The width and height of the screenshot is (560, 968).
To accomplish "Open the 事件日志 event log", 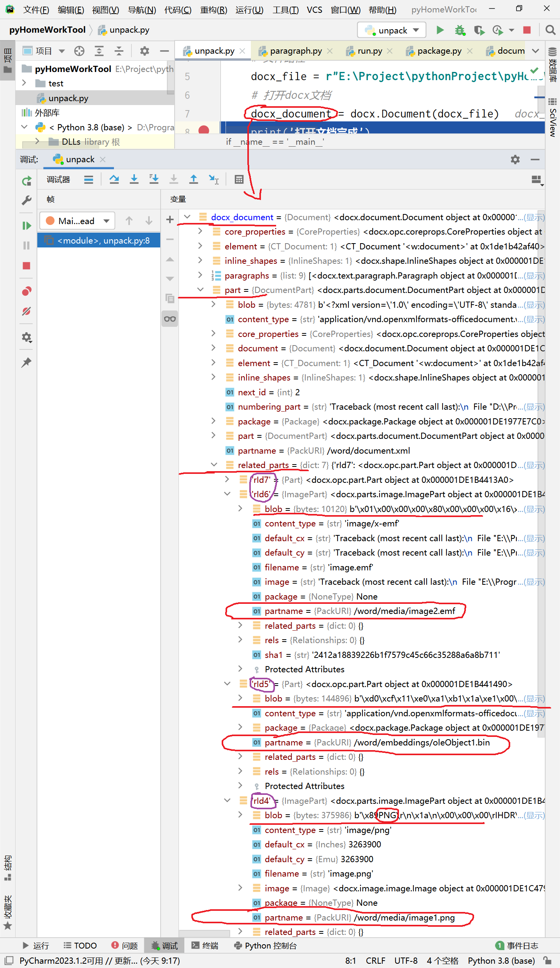I will tap(517, 946).
